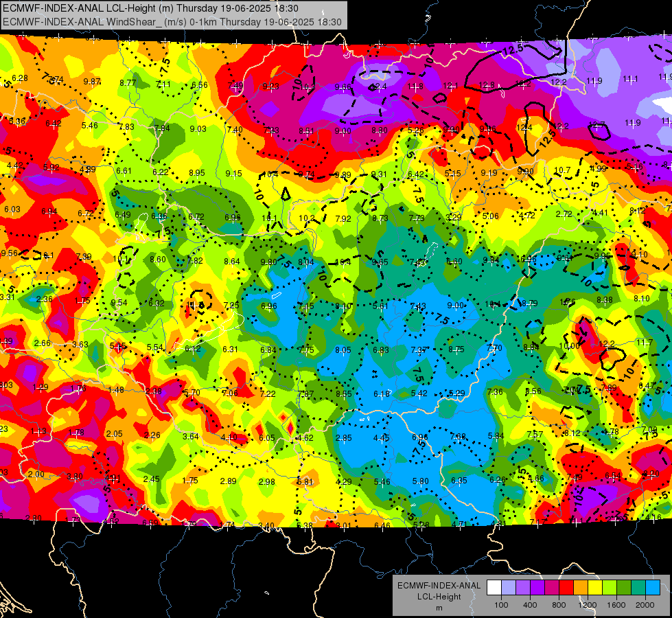Click the magenta legend swatch
672x618 pixels.
pos(552,588)
